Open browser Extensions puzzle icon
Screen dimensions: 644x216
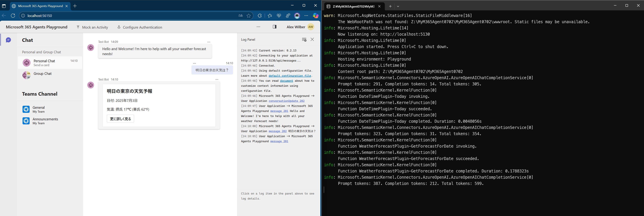tap(260, 15)
